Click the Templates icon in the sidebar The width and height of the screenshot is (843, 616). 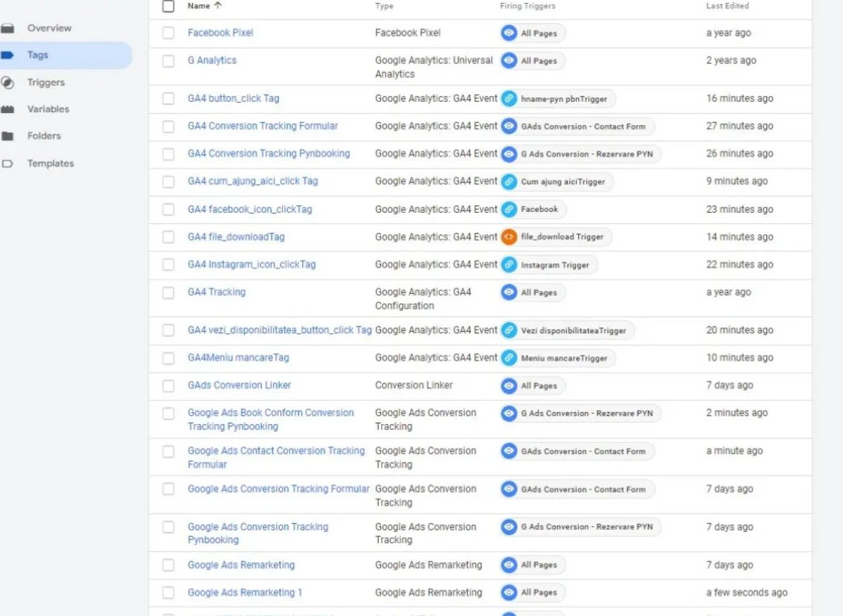pos(7,164)
